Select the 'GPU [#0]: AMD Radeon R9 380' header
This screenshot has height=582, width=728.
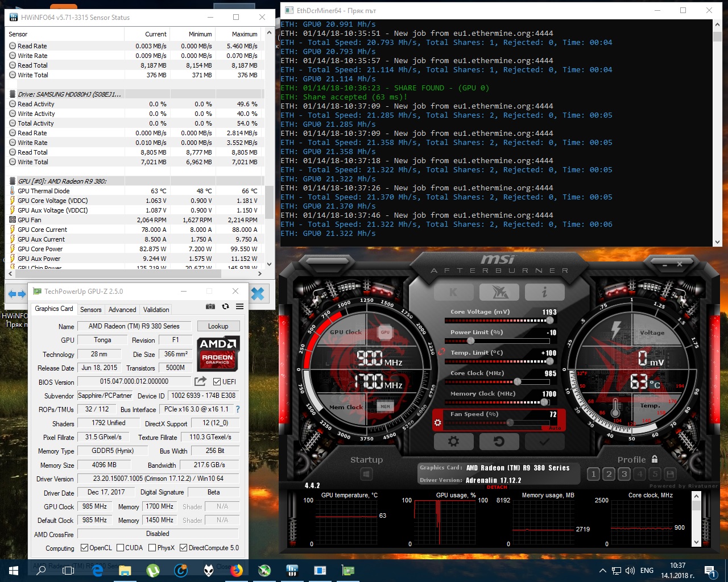click(135, 181)
